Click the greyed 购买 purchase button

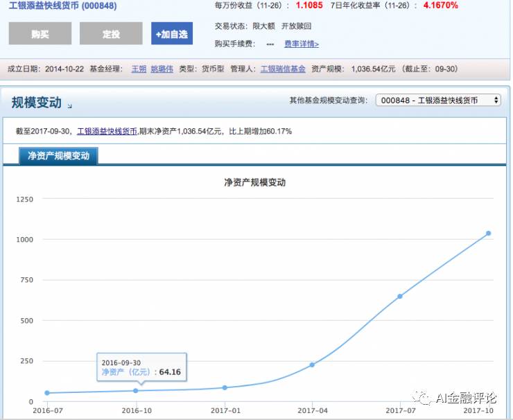(x=40, y=33)
